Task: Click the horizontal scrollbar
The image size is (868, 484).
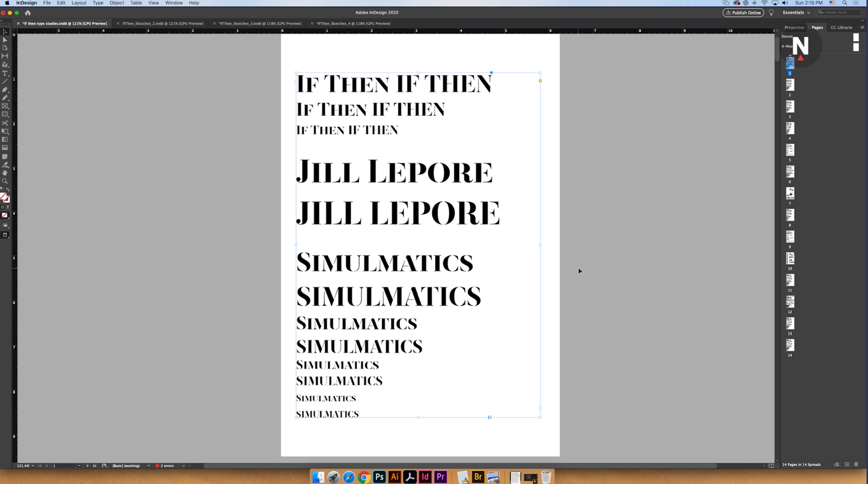Action: tap(460, 466)
